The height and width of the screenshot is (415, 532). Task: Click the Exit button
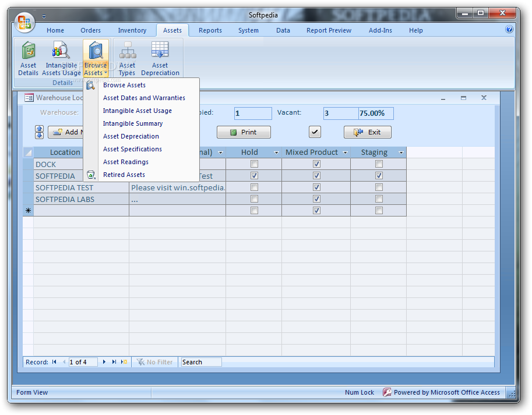coord(368,132)
